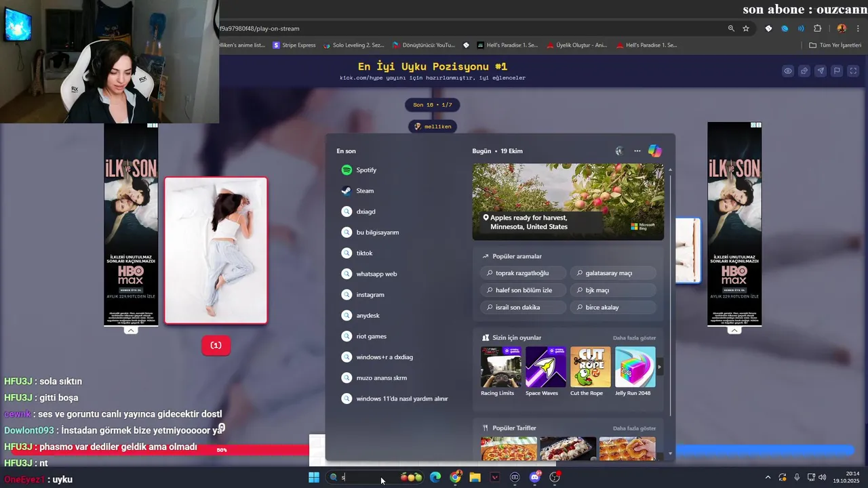Show hidden system tray icons
The image size is (868, 488).
768,478
